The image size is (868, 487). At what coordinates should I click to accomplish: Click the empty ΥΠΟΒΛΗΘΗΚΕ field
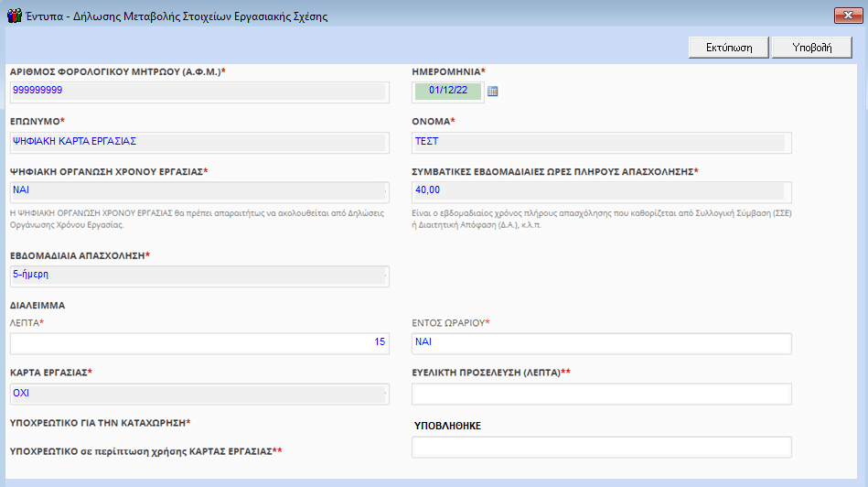point(601,447)
